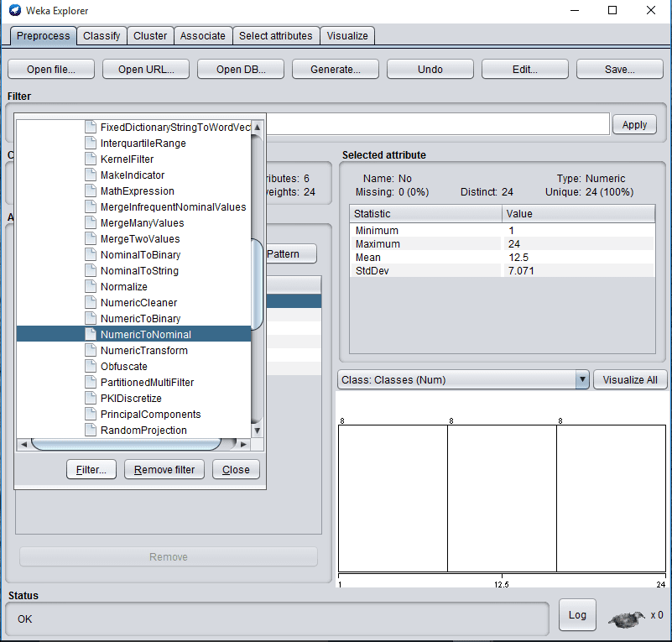The width and height of the screenshot is (672, 642).
Task: Click the file icon beside InterquartileRange
Action: [x=91, y=144]
